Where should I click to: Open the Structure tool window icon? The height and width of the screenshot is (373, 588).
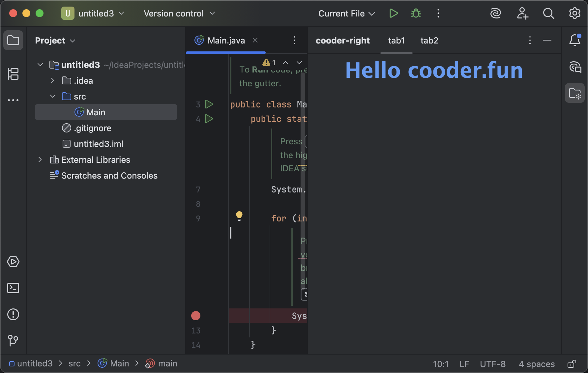13,73
